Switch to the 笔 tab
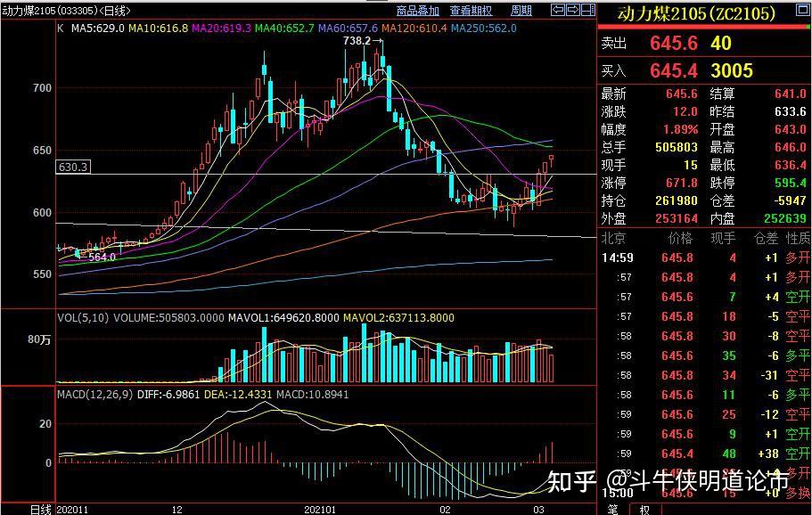Screen dimensions: 812x515 (613, 508)
